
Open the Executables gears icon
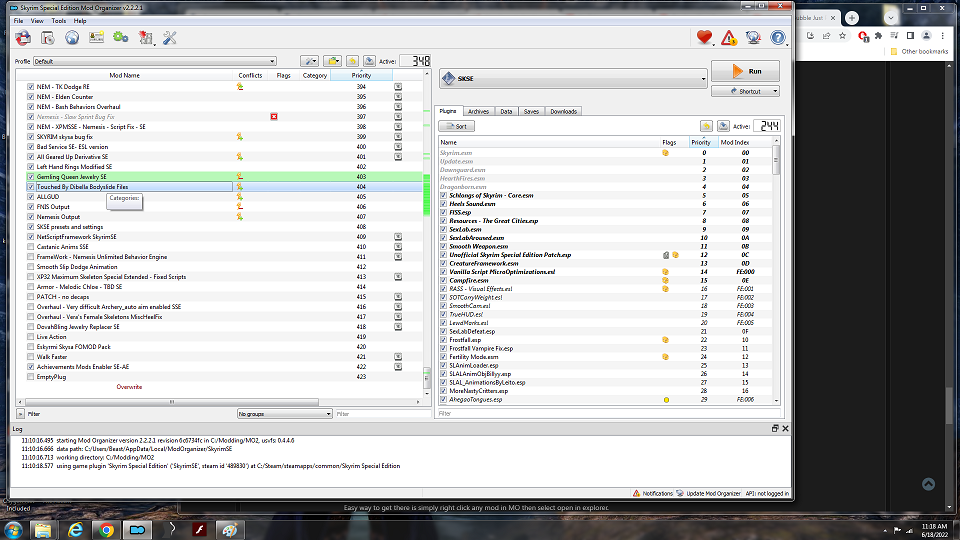point(121,38)
